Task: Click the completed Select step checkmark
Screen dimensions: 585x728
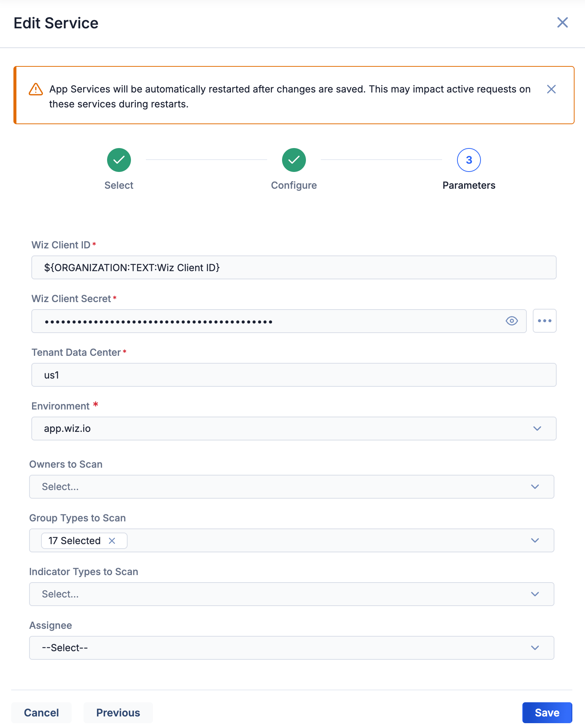Action: click(119, 160)
